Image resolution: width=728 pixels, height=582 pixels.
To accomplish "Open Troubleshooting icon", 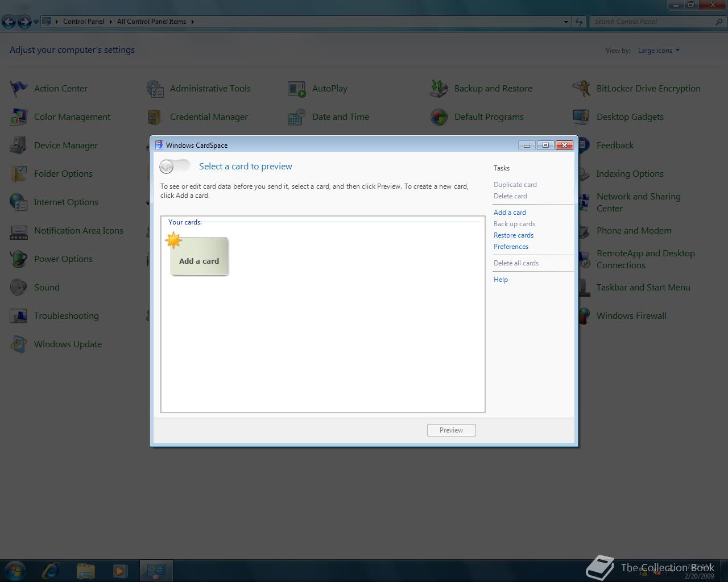I will click(19, 315).
